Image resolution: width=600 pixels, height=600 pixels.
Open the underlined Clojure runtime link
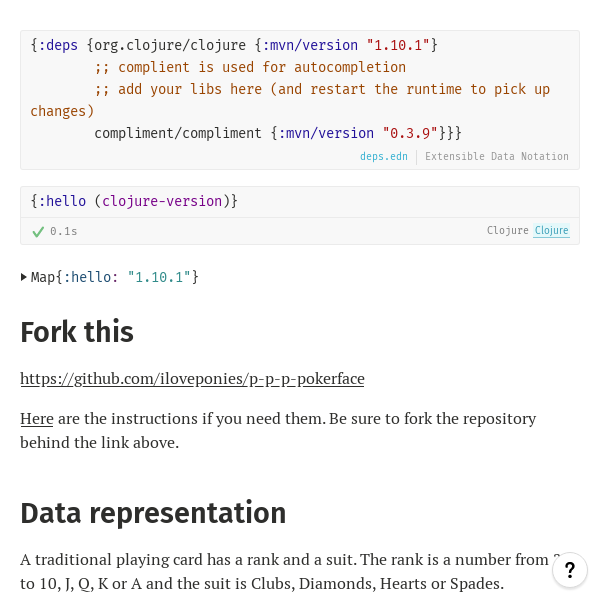pyautogui.click(x=551, y=231)
